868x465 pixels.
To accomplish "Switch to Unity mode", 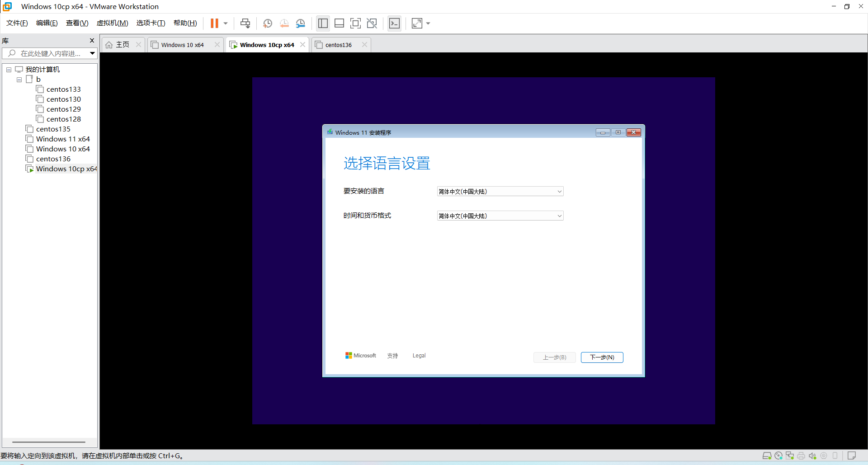I will coord(372,23).
